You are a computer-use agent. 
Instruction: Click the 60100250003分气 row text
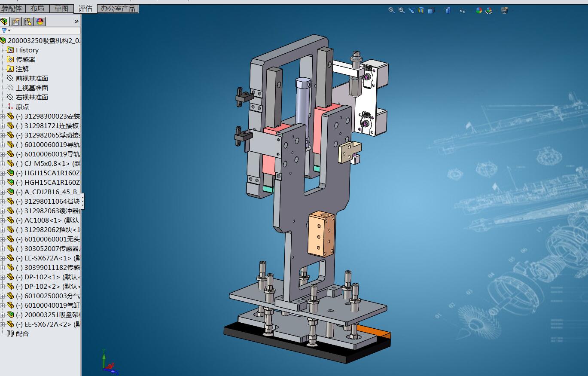pyautogui.click(x=48, y=296)
